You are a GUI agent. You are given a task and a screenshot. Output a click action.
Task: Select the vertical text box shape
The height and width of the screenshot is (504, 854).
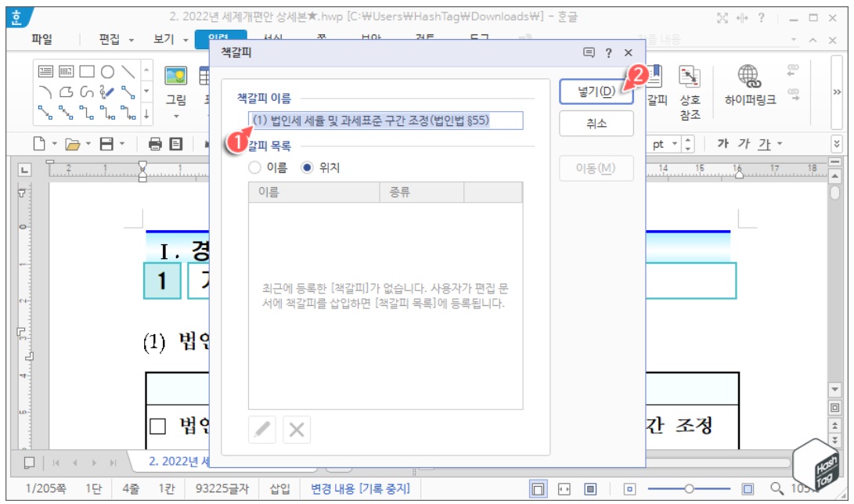tap(66, 71)
